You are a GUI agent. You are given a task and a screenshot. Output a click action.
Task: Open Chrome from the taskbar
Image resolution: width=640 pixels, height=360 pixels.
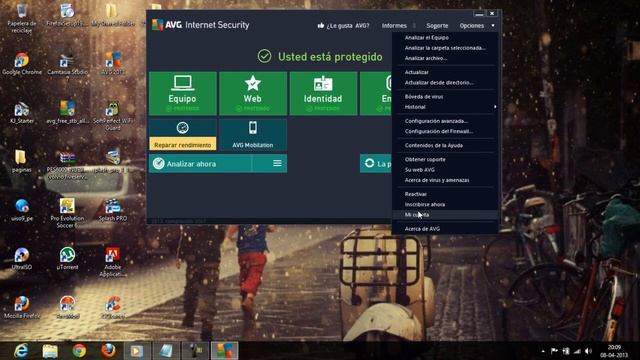click(79, 351)
